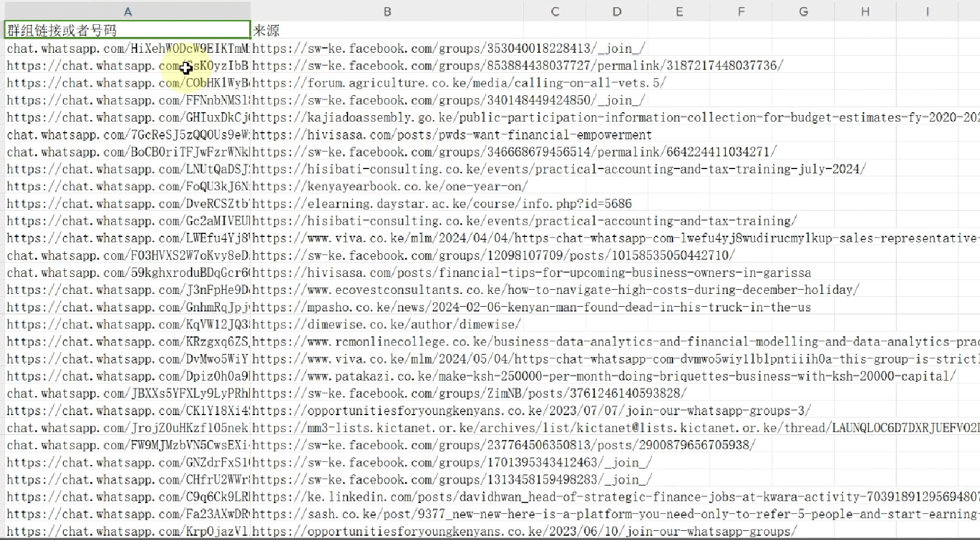The image size is (980, 540).
Task: Click cell with WhatsApp link CK1Y18Xi4
Action: [127, 410]
